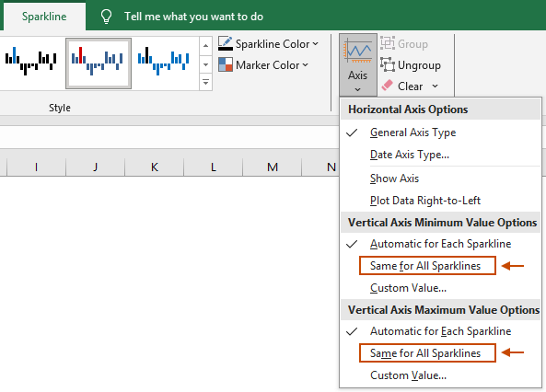Open the Marker Color dropdown arrow
The image size is (546, 392).
click(x=306, y=65)
